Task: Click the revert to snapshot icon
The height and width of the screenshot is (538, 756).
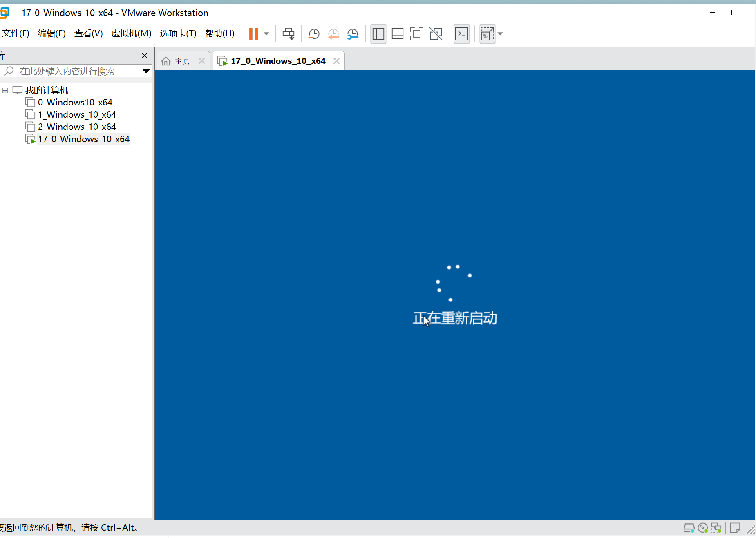Action: click(x=333, y=34)
